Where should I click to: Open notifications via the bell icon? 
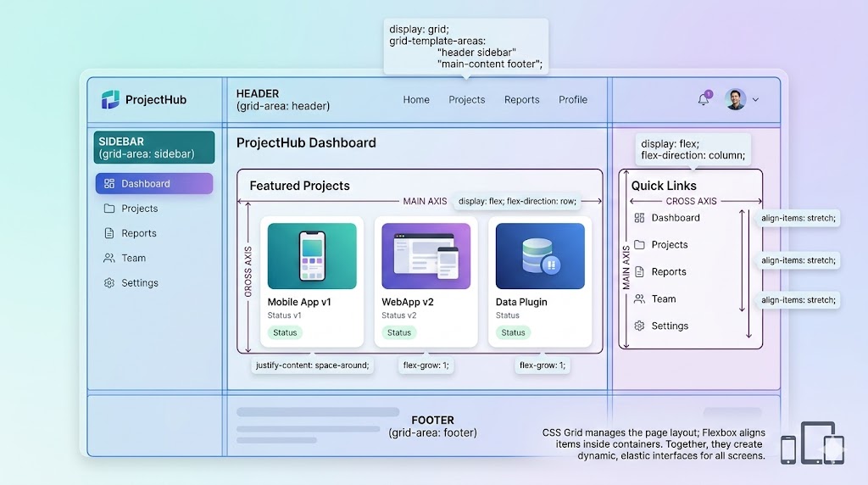tap(703, 100)
